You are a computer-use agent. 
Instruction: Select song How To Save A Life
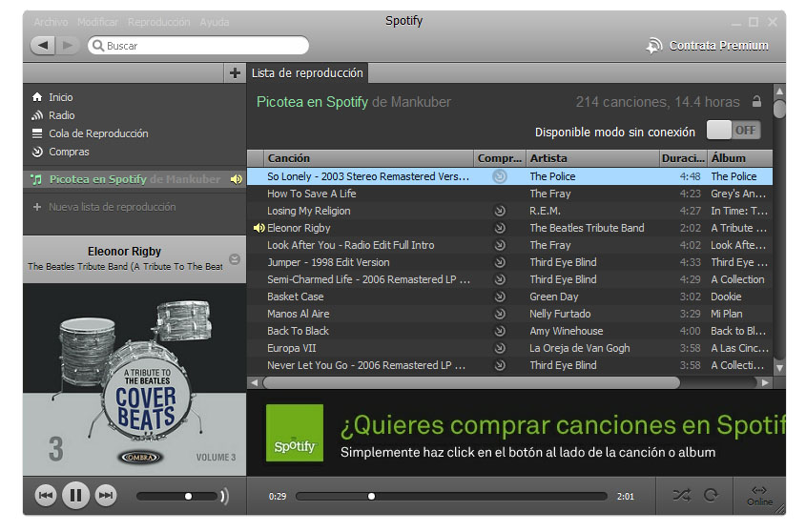pyautogui.click(x=312, y=194)
